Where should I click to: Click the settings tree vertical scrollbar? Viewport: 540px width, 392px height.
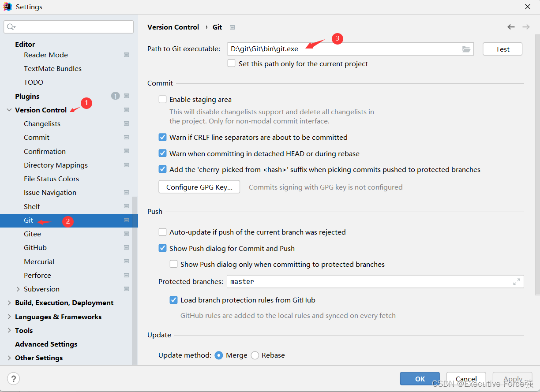[x=135, y=281]
